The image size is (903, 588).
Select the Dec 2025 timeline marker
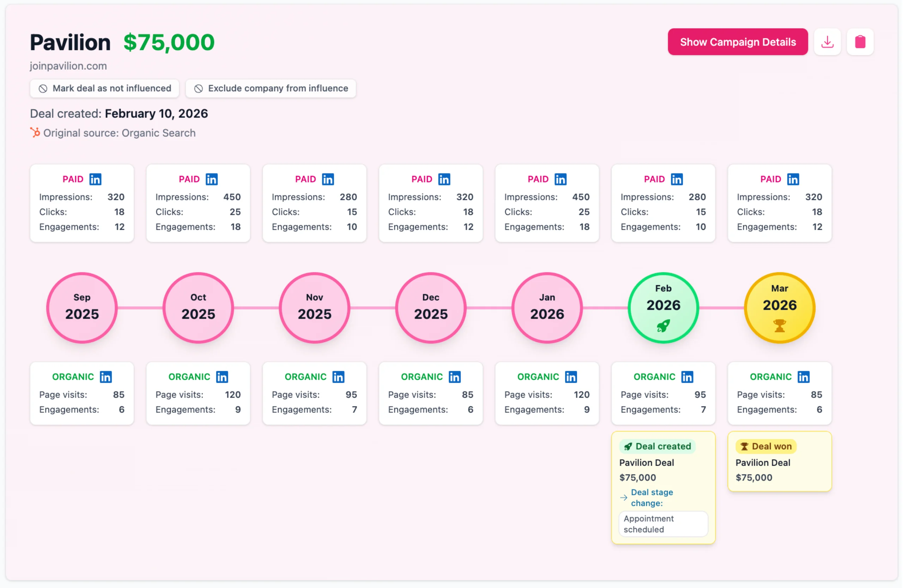point(431,308)
